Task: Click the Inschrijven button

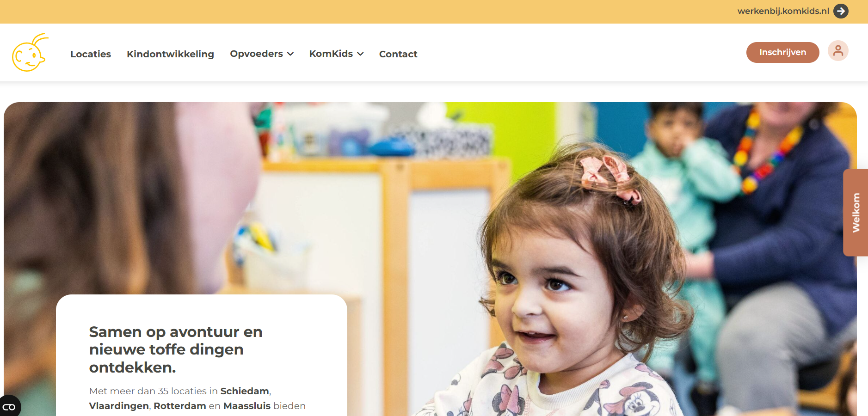Action: click(782, 52)
